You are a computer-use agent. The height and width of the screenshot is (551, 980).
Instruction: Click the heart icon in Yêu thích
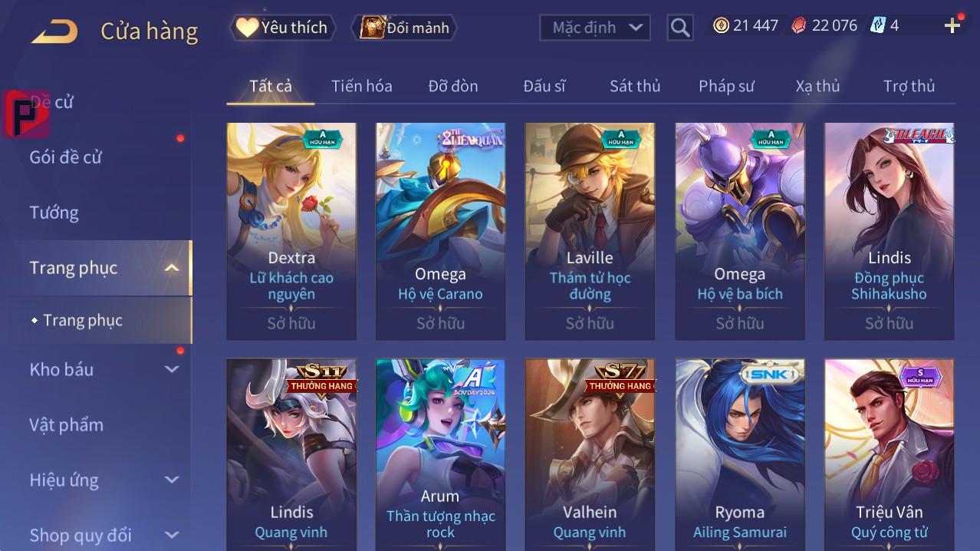[x=247, y=28]
